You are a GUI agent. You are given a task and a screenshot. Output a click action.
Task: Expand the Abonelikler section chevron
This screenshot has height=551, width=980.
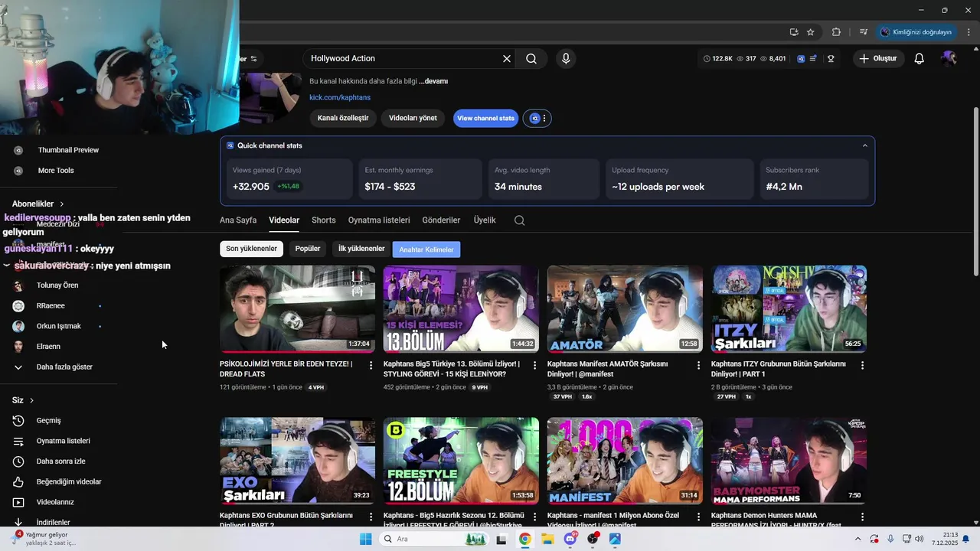point(62,204)
